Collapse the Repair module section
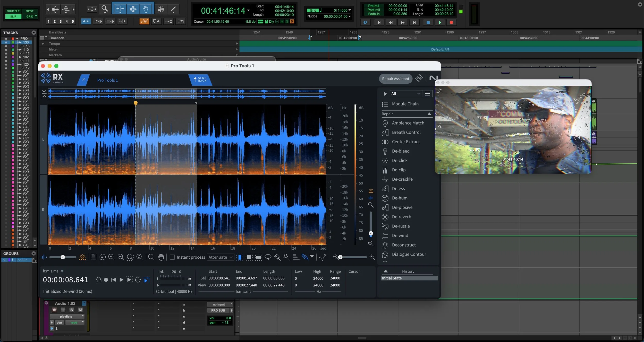The image size is (644, 342). (429, 114)
